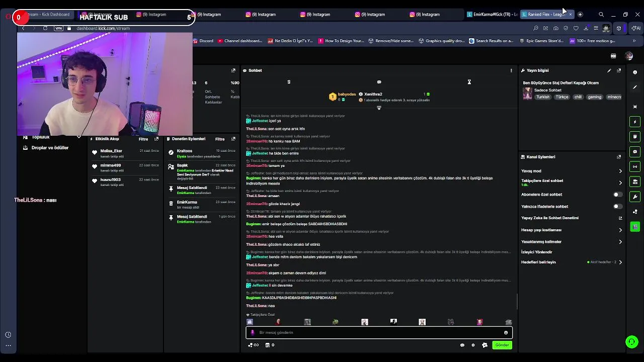
Task: Click the trash icon above chat
Action: (x=289, y=82)
